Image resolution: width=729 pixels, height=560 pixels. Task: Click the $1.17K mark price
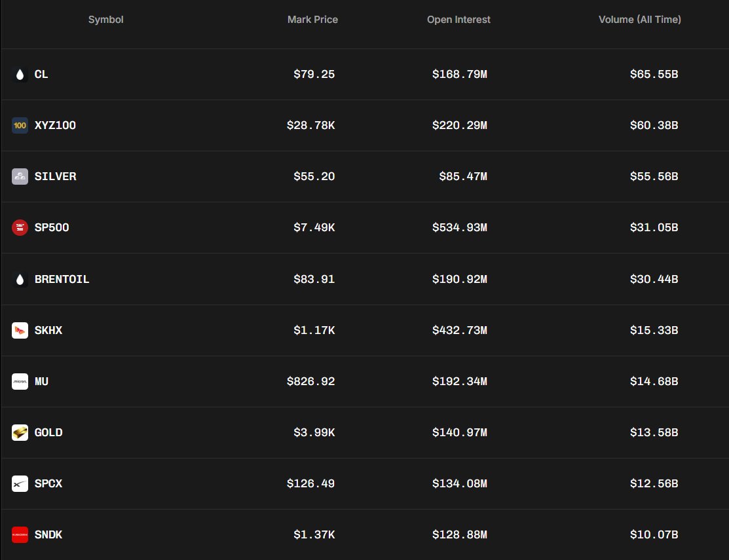point(314,330)
